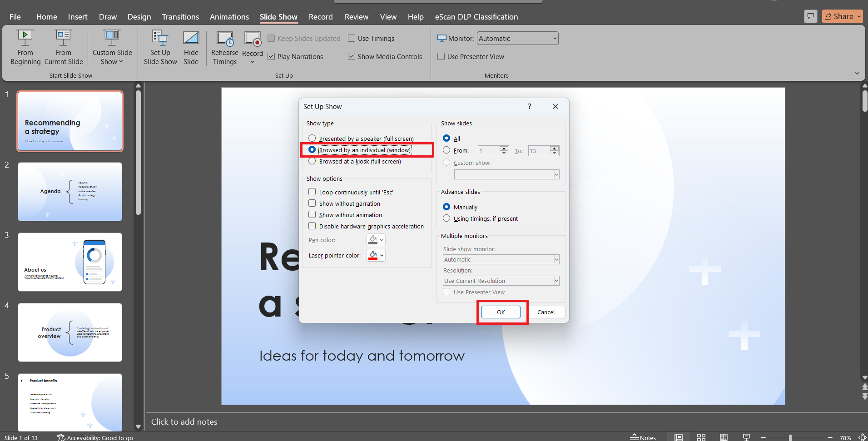
Task: Cancel the Set Up Show dialog
Action: click(546, 312)
